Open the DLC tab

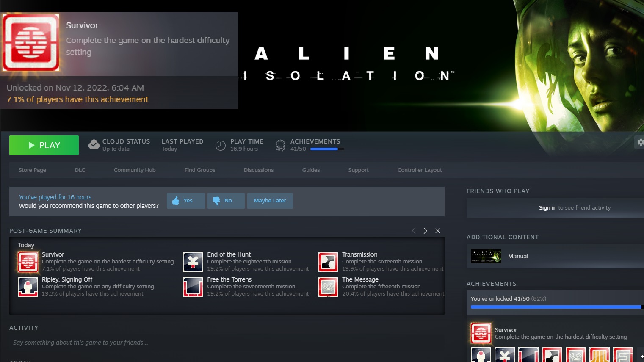(x=80, y=170)
